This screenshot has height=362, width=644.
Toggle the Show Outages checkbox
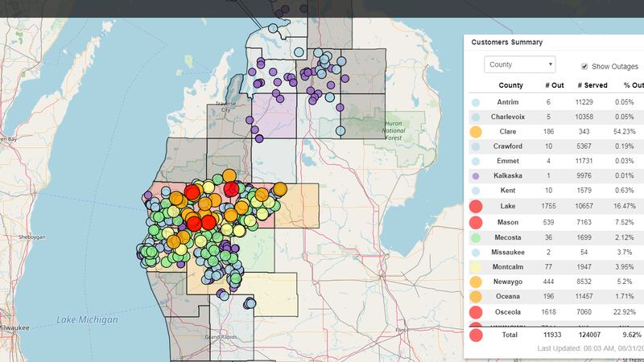[584, 67]
